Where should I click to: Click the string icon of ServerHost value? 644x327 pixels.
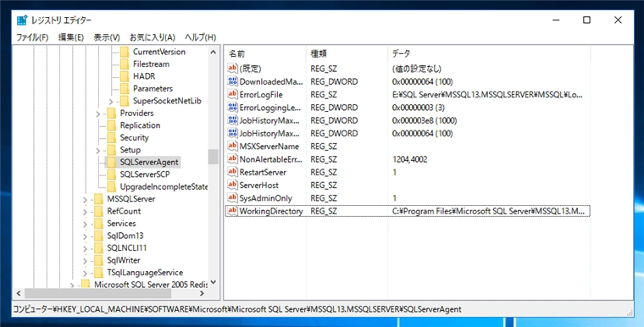point(232,185)
